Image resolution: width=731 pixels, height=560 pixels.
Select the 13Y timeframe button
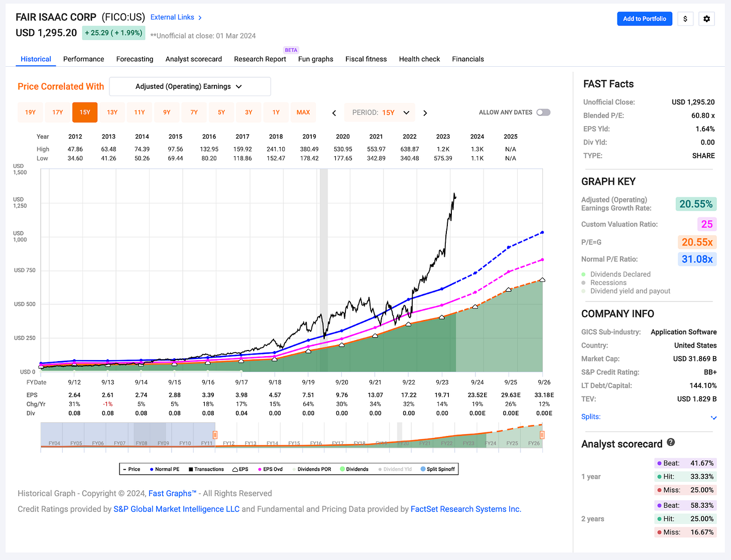pos(112,113)
